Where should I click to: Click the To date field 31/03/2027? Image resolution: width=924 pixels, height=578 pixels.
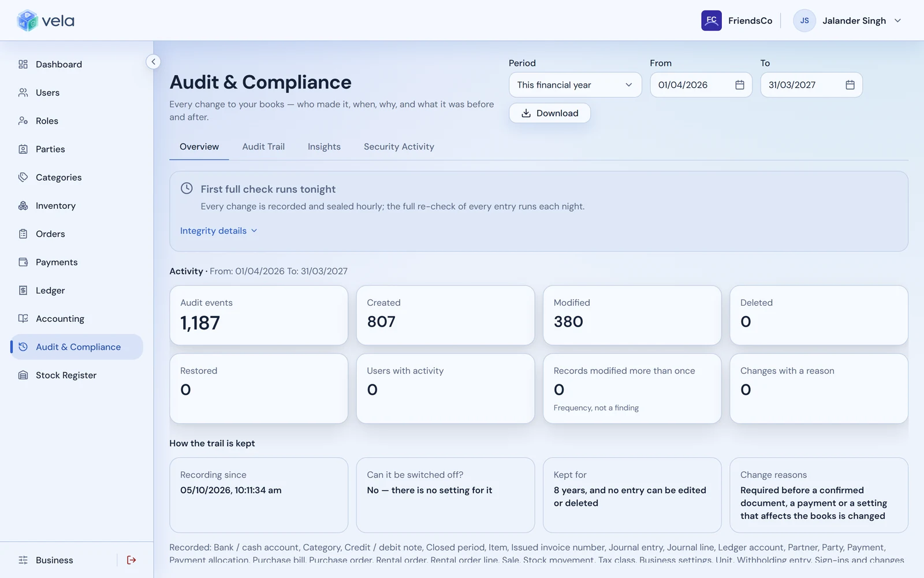click(x=811, y=85)
